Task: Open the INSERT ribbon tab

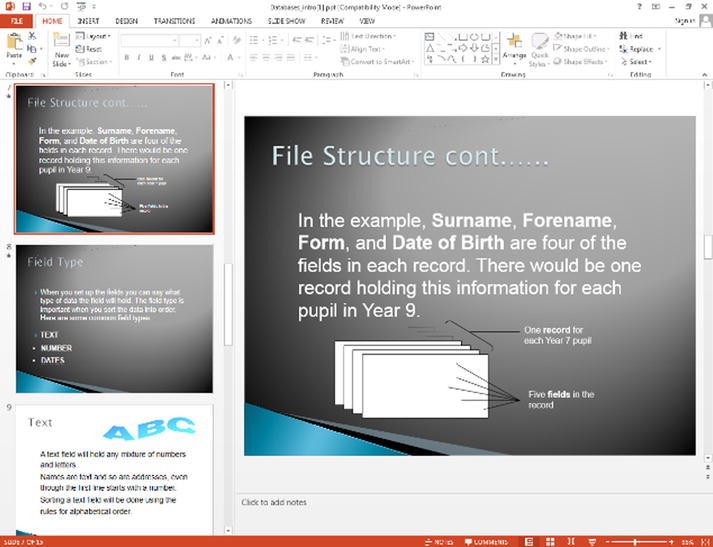Action: click(x=88, y=20)
